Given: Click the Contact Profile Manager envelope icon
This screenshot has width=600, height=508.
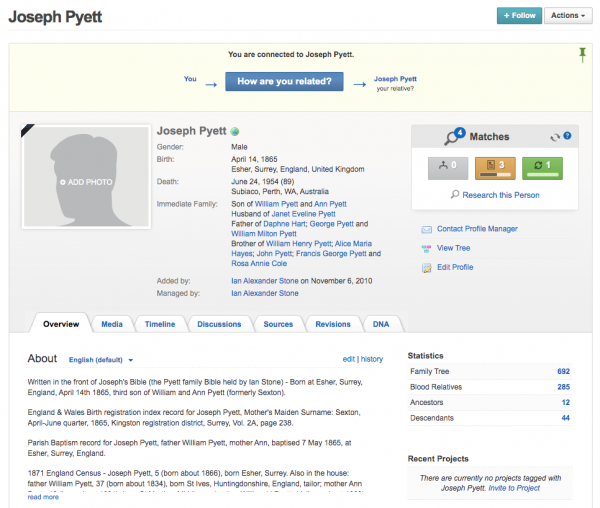Looking at the screenshot, I should 427,230.
